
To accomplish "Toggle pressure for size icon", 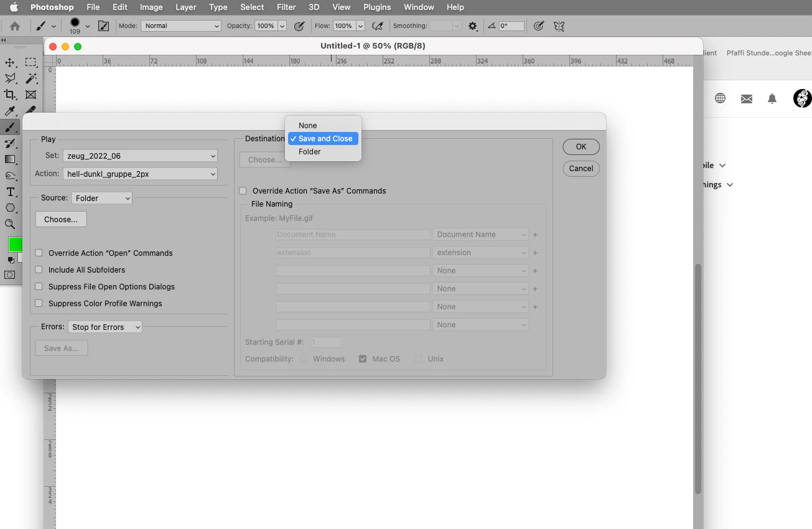I will click(539, 26).
